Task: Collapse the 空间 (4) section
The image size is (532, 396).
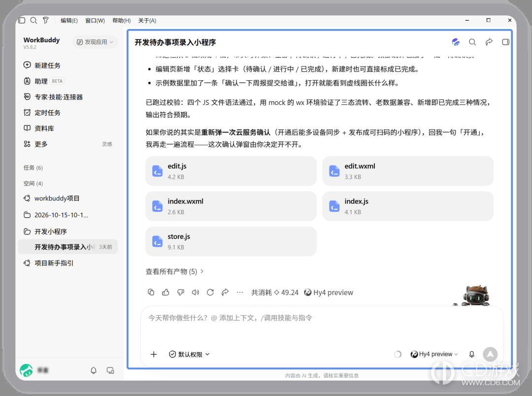Action: point(33,184)
